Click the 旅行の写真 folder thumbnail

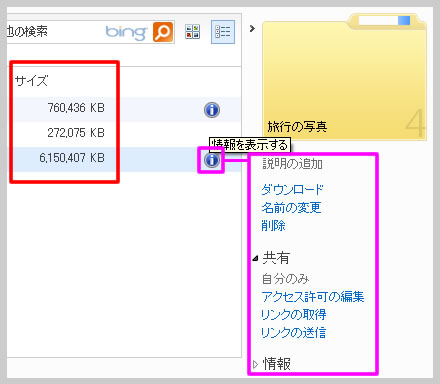point(344,77)
